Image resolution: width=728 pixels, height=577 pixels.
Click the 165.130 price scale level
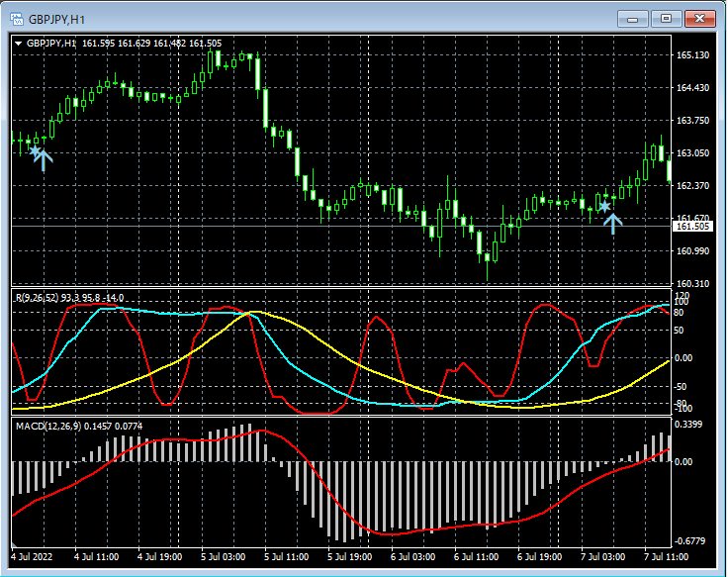pyautogui.click(x=692, y=55)
